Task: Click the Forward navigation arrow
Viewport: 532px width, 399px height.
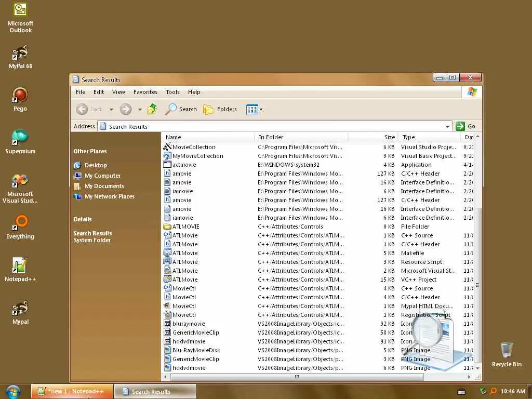Action: 126,109
